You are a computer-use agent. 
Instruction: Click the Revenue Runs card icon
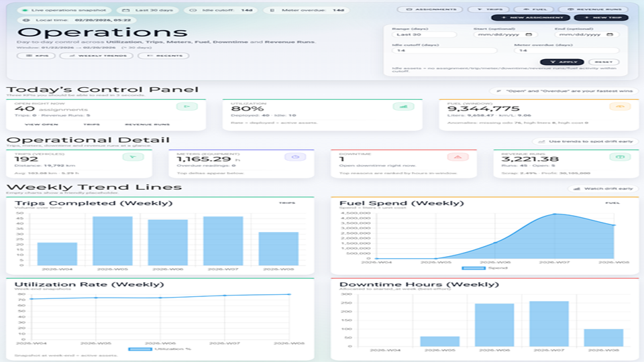(x=620, y=157)
